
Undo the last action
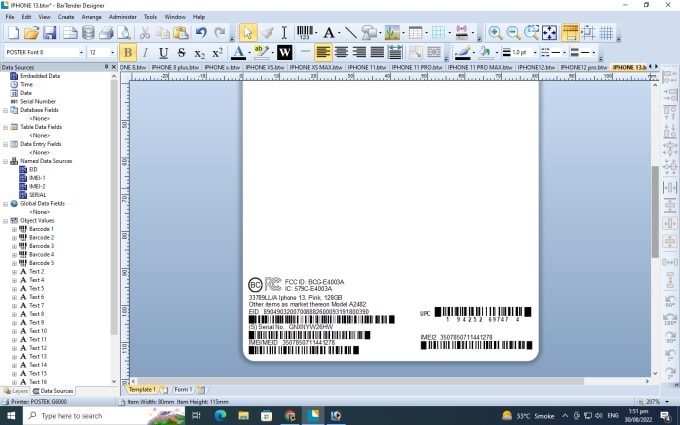tap(201, 33)
